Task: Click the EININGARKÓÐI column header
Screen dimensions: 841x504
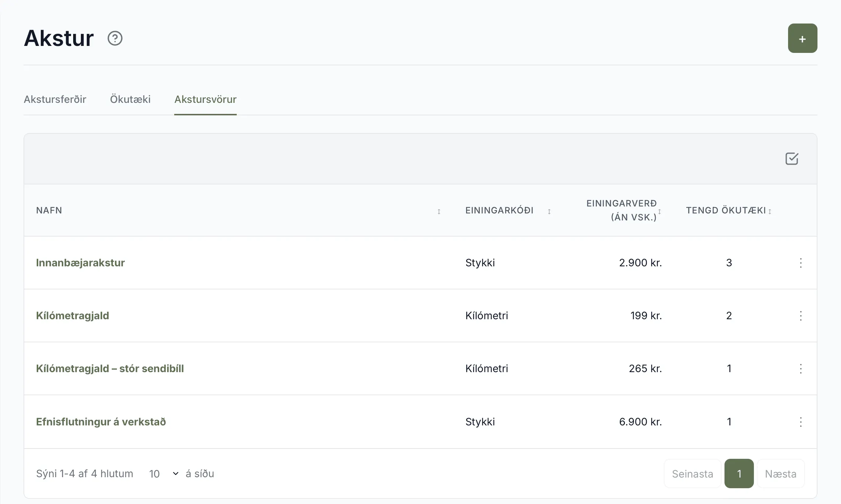Action: coord(499,210)
